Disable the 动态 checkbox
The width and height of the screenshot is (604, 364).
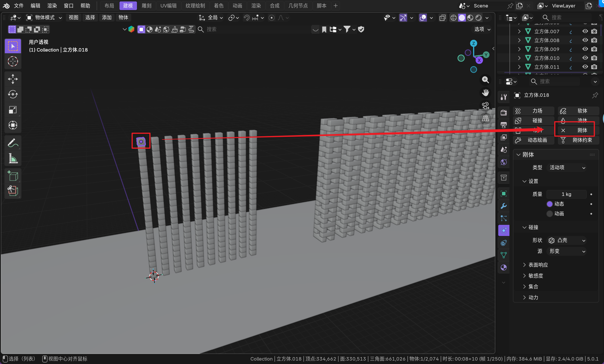coord(549,204)
